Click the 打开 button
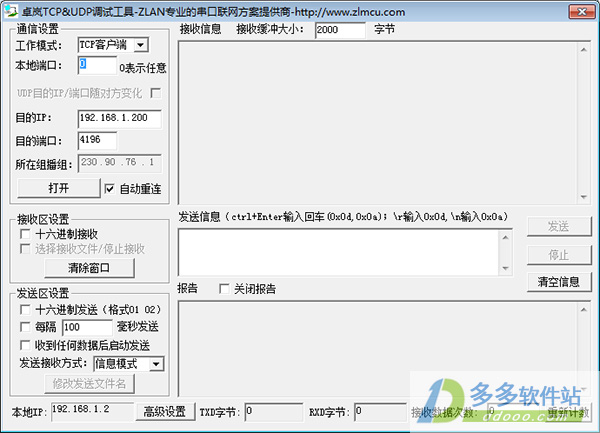The height and width of the screenshot is (433, 600). point(59,188)
